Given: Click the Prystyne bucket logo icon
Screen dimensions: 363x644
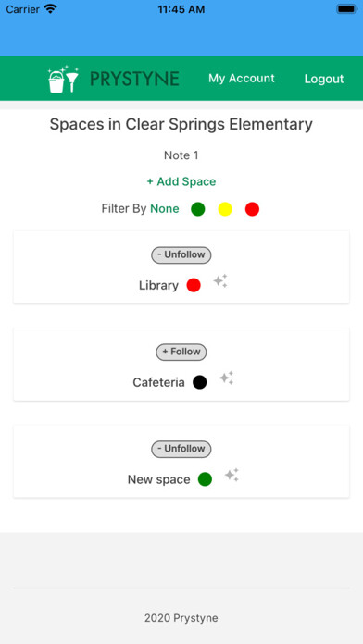Looking at the screenshot, I should 63,79.
